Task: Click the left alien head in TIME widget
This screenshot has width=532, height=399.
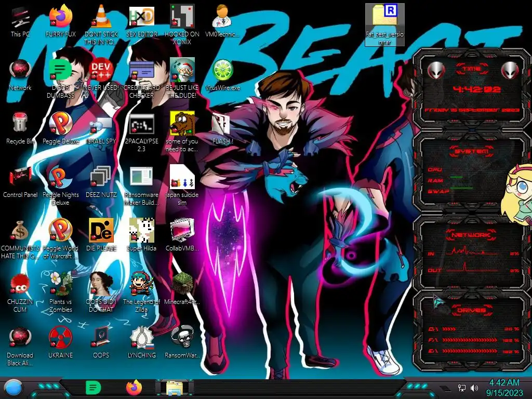Action: tap(436, 71)
